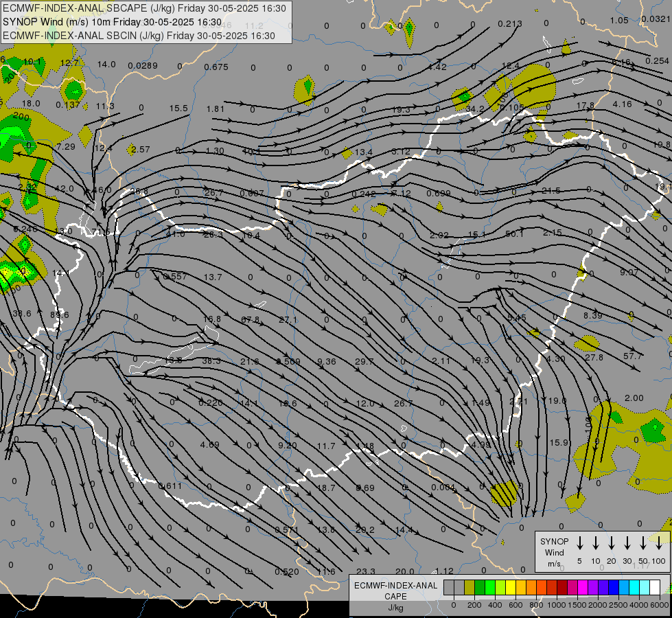This screenshot has height=618, width=672.
Task: Click the map value 9.36
Action: 327,362
